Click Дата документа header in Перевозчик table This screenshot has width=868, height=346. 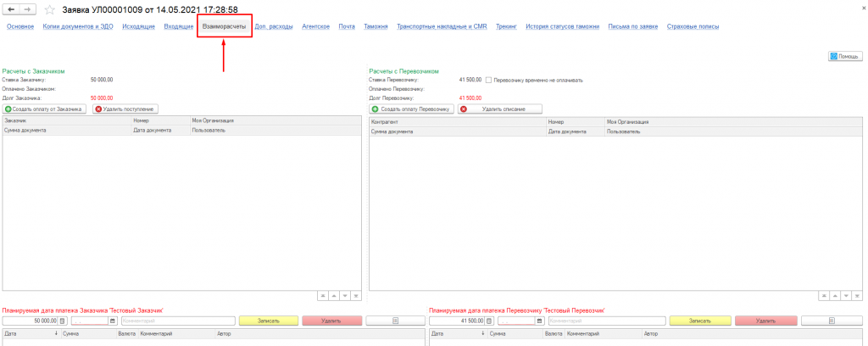[576, 131]
